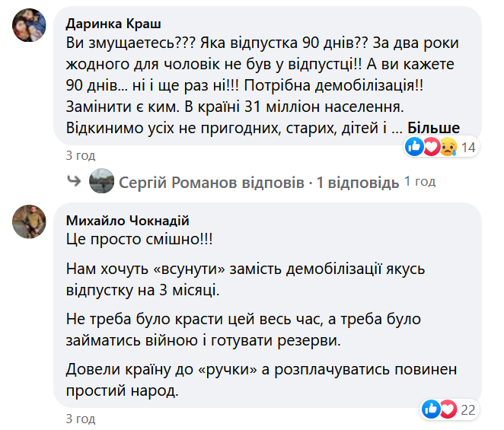Click the sad face reaction beside 14
The image size is (504, 430).
click(447, 146)
